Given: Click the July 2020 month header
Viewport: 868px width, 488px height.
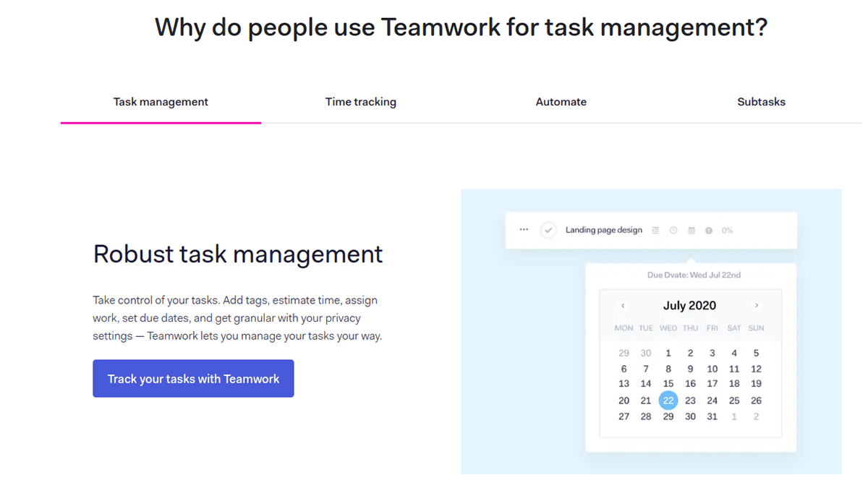Looking at the screenshot, I should (x=689, y=306).
